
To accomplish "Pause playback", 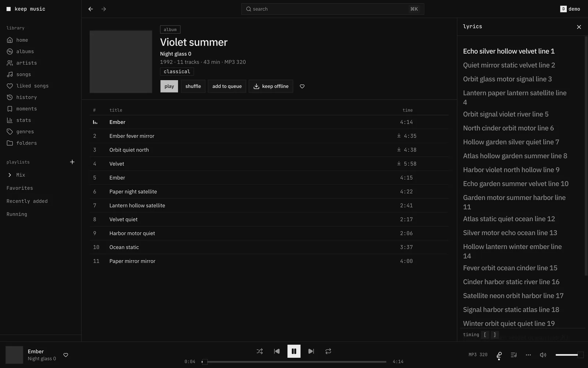I will 294,351.
